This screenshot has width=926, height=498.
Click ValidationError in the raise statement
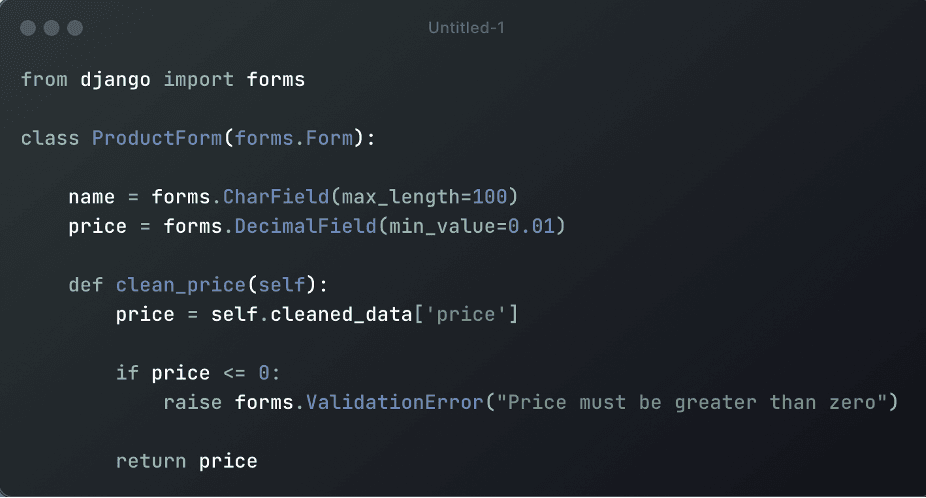pos(394,402)
